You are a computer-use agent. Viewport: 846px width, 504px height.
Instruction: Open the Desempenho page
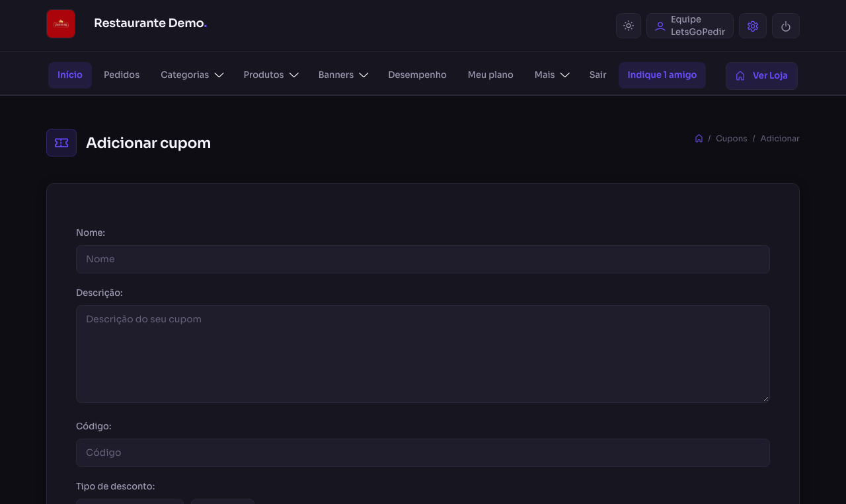pyautogui.click(x=417, y=75)
